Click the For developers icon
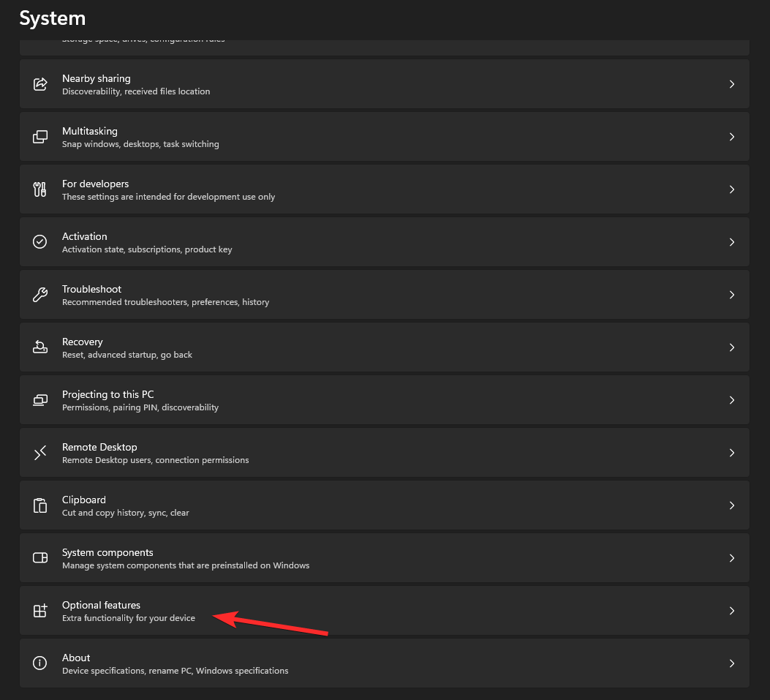 pos(40,189)
